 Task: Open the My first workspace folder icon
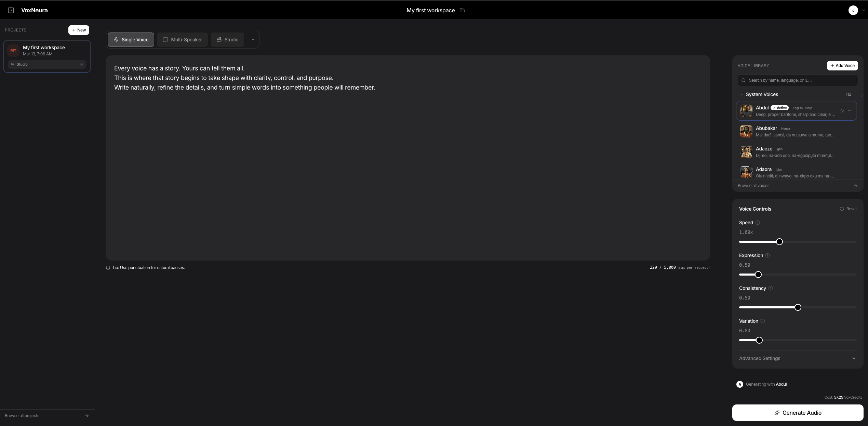coord(463,10)
